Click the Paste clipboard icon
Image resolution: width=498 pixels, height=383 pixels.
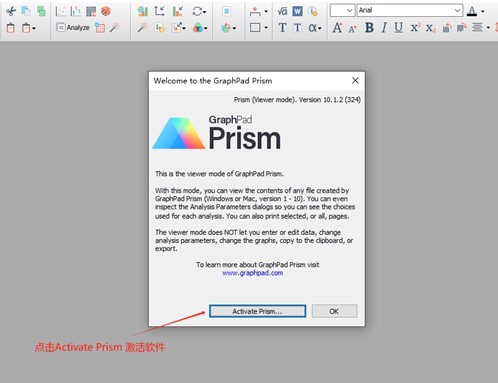(x=11, y=28)
